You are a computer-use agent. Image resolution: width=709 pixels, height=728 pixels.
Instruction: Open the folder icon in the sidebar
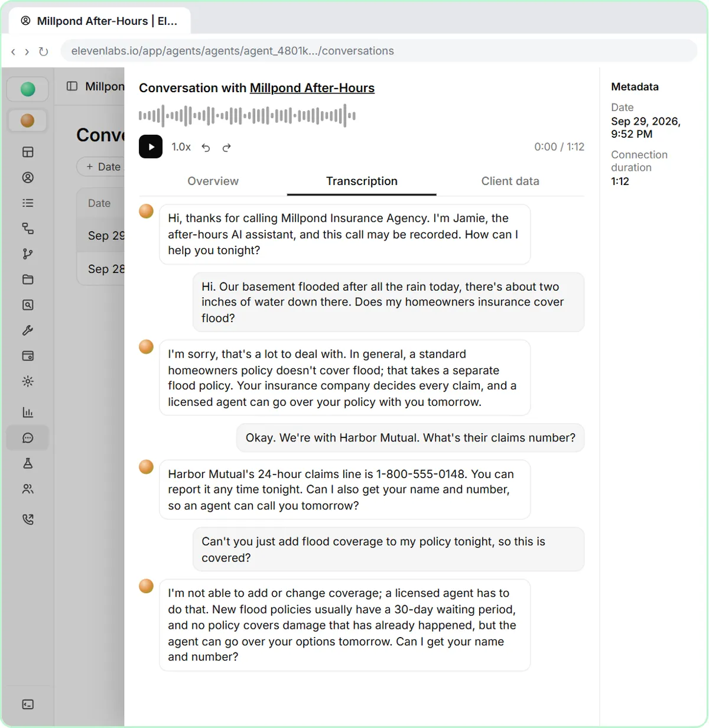[x=28, y=279]
